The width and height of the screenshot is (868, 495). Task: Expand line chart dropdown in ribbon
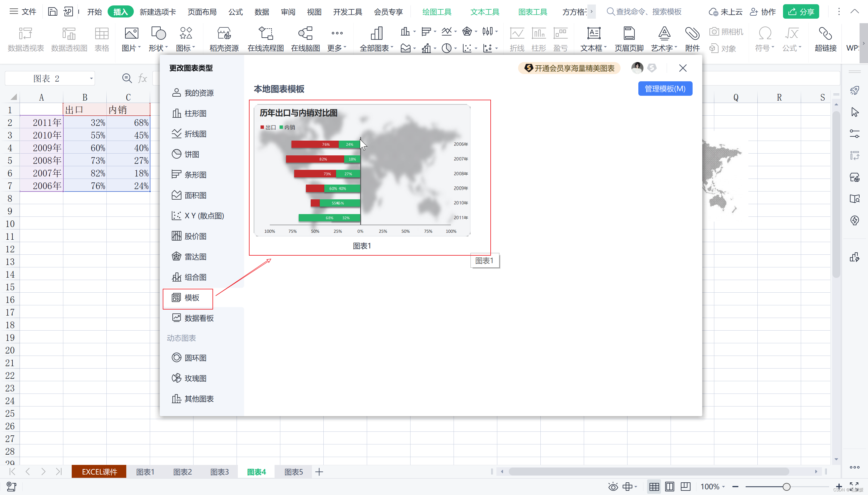tap(455, 32)
